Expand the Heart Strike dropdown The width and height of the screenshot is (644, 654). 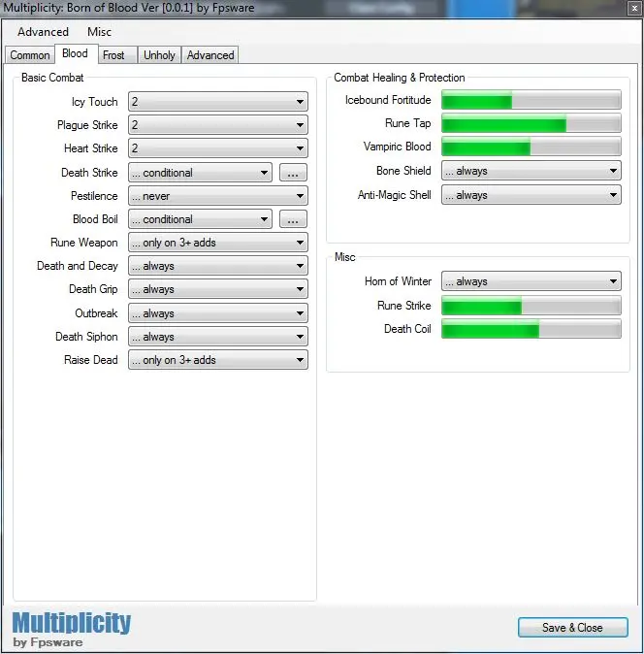(218, 148)
